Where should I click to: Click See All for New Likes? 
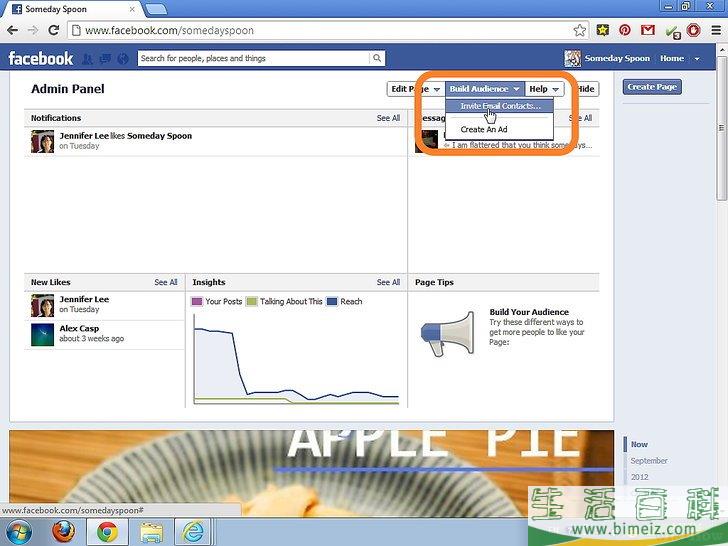pyautogui.click(x=166, y=282)
